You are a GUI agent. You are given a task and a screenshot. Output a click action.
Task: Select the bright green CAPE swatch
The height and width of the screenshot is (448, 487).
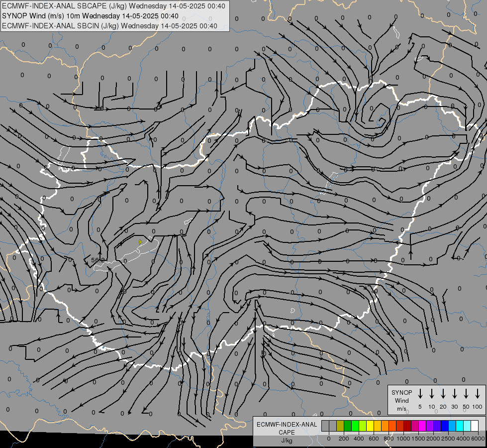tap(355, 426)
